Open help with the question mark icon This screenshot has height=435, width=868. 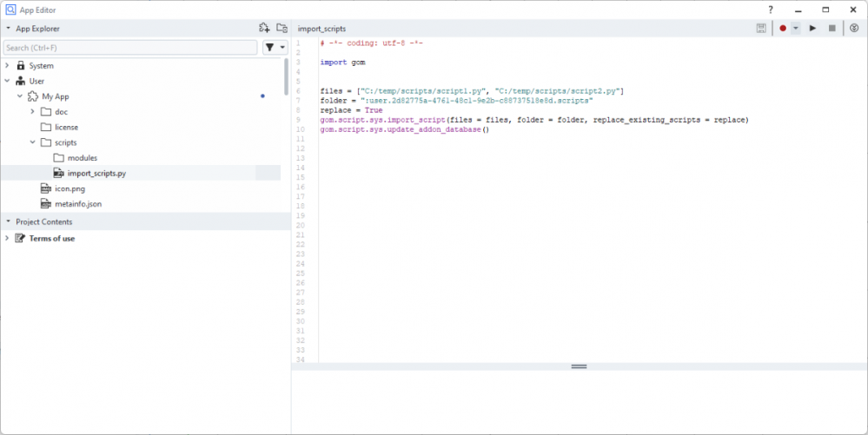(x=770, y=9)
